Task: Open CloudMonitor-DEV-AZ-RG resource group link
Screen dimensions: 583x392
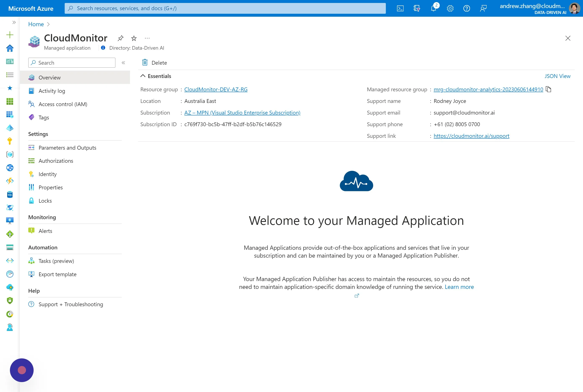Action: (x=216, y=89)
